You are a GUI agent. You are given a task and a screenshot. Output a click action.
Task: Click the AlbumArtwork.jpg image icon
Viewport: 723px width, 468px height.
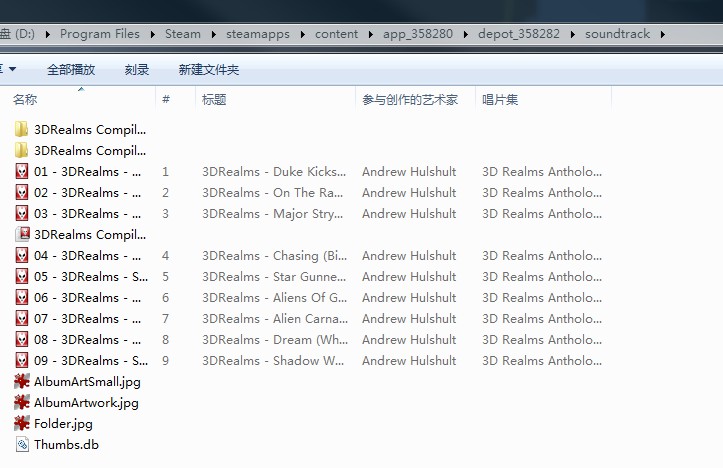(22, 403)
